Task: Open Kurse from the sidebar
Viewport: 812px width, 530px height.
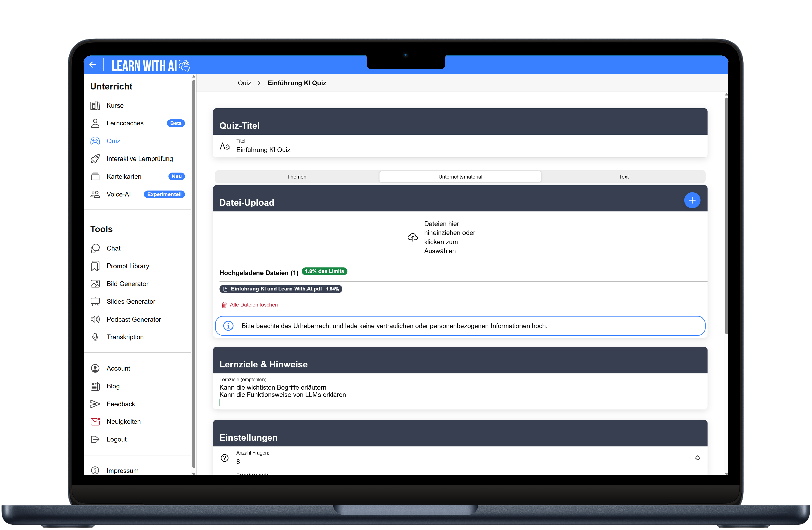Action: [x=115, y=105]
